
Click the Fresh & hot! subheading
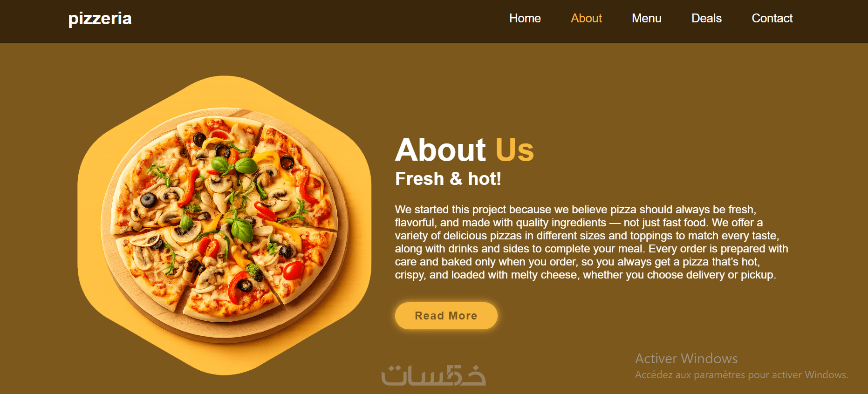448,179
